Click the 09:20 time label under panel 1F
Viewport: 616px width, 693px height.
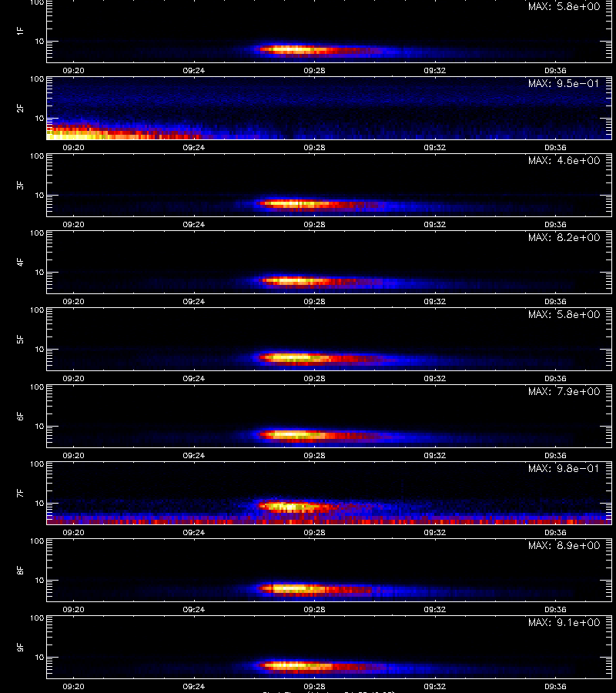[x=73, y=71]
